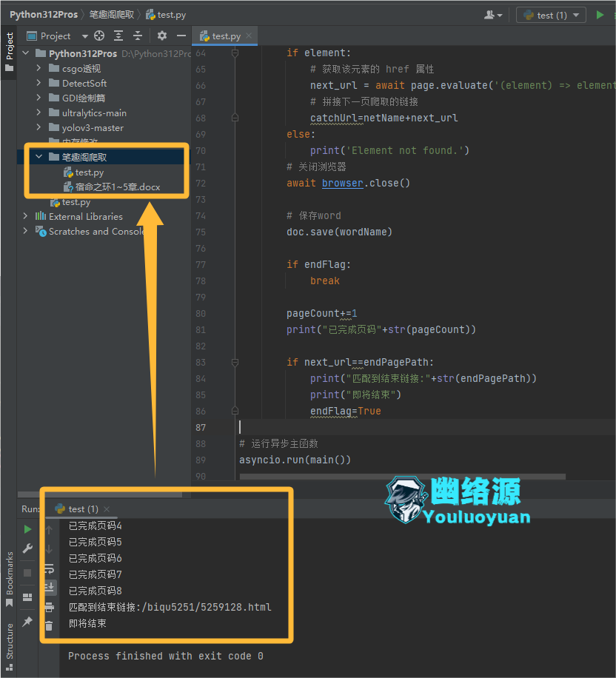Click the Select Opened File crosshair icon
Screen dimensions: 616x678
point(99,35)
